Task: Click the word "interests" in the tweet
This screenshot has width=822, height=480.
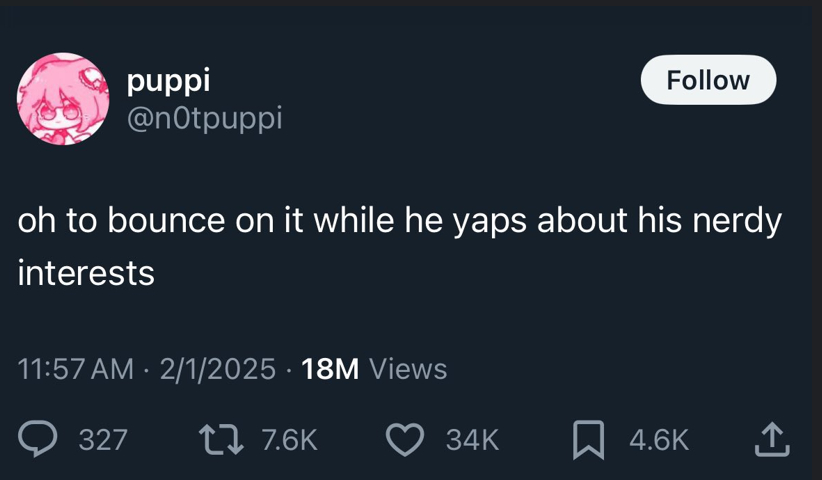Action: pos(86,273)
